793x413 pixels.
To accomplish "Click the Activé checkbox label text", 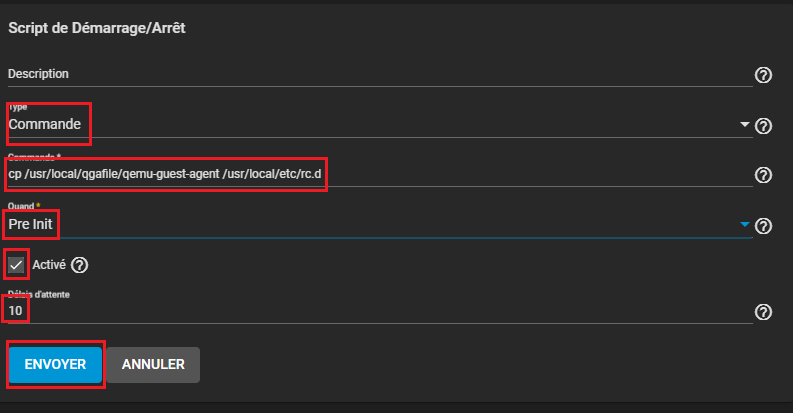I will tap(49, 265).
